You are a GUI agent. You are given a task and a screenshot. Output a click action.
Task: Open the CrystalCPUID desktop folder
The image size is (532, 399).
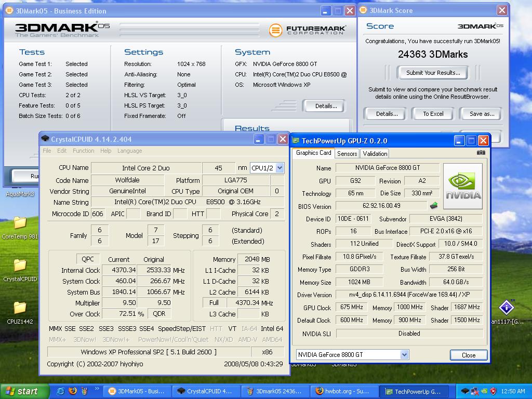click(20, 270)
